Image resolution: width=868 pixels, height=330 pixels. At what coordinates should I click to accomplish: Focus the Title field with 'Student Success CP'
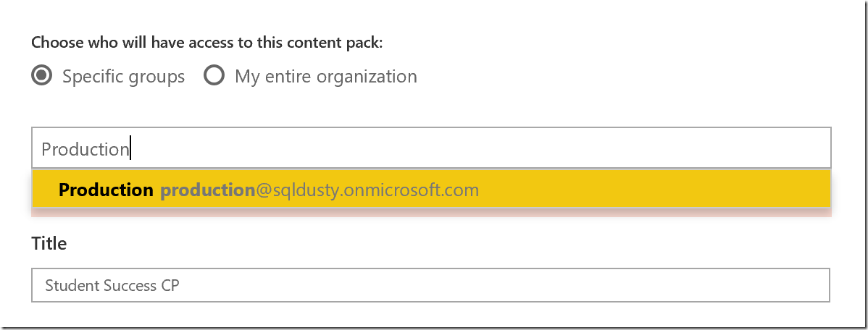pyautogui.click(x=430, y=285)
